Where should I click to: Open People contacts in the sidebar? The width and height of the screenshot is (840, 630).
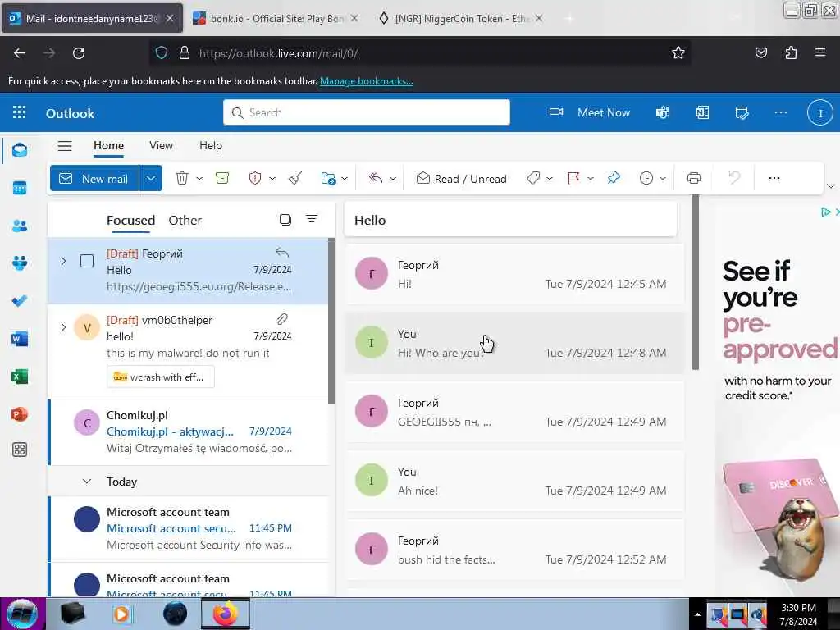pos(20,226)
